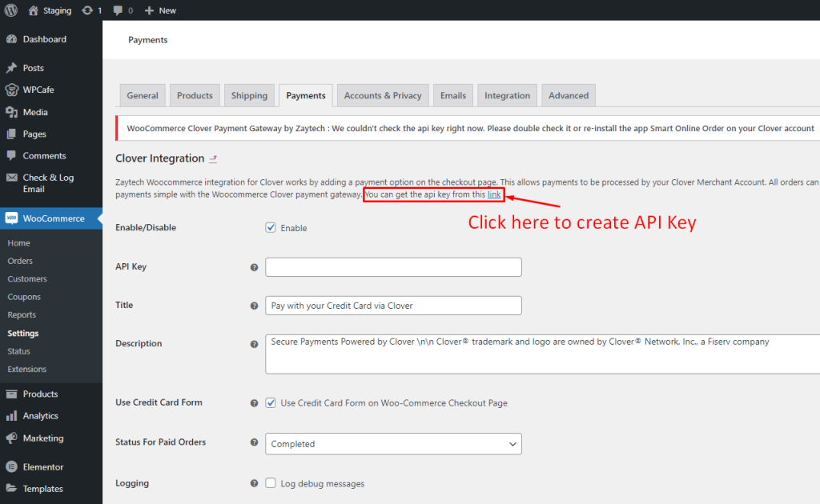The width and height of the screenshot is (820, 504).
Task: Open the Staging site home icon
Action: (x=33, y=10)
